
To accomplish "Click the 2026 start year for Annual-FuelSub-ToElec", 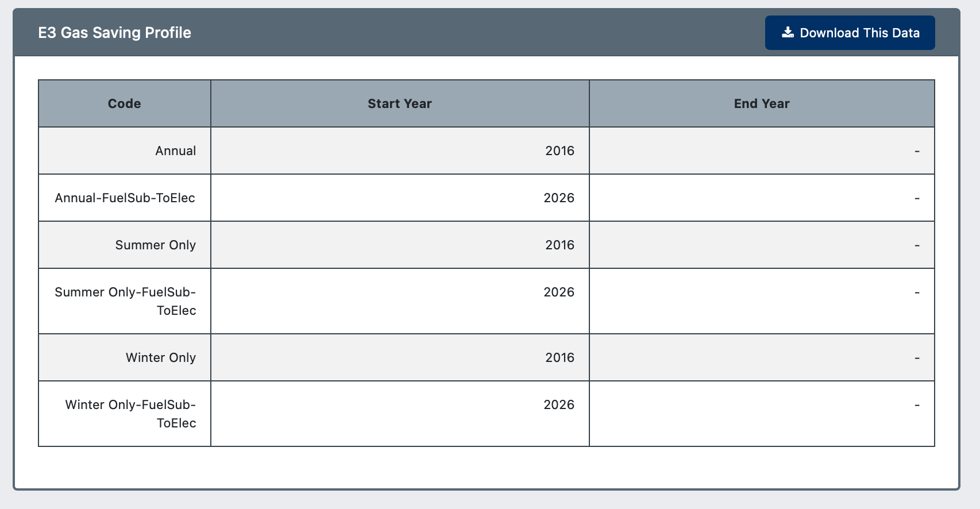I will point(559,198).
